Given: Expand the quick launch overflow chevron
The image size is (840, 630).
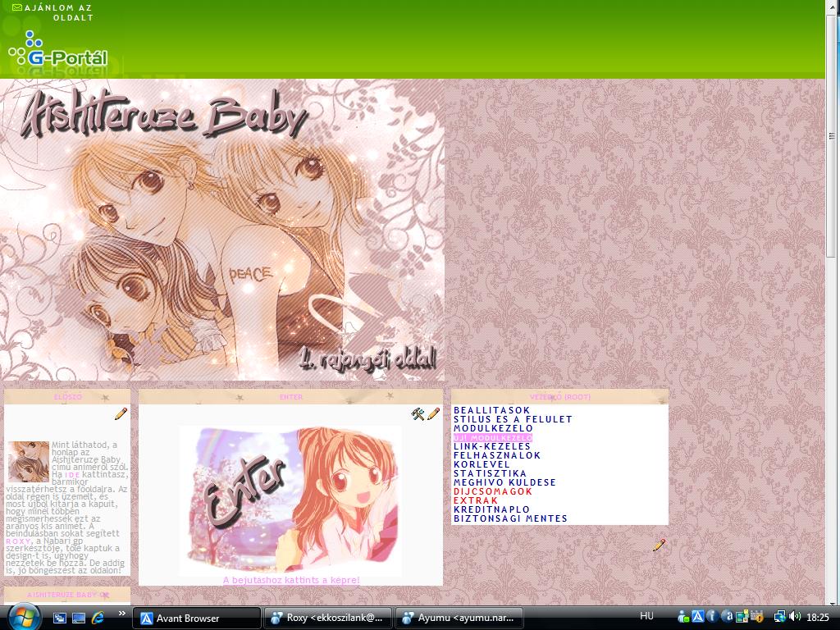Looking at the screenshot, I should tap(122, 614).
